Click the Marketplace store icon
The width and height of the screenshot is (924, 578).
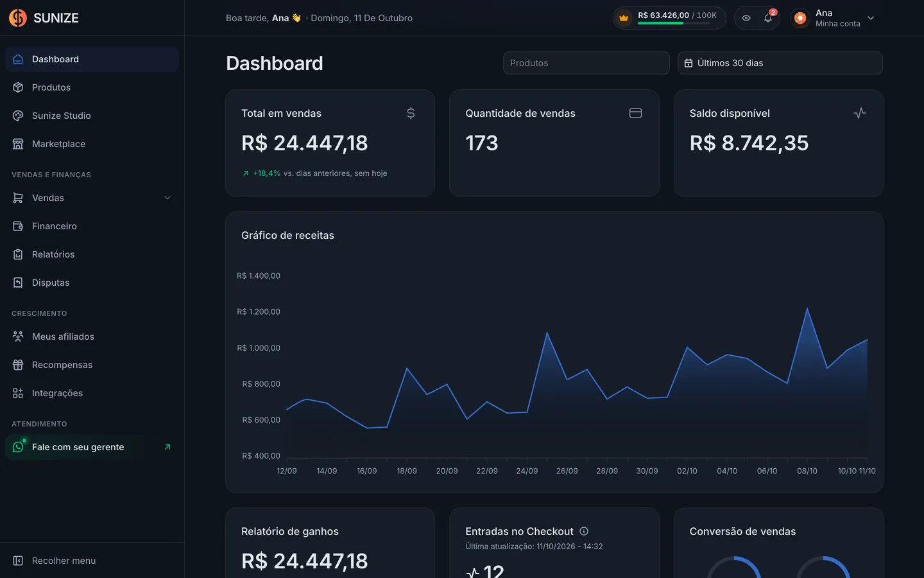[x=18, y=144]
